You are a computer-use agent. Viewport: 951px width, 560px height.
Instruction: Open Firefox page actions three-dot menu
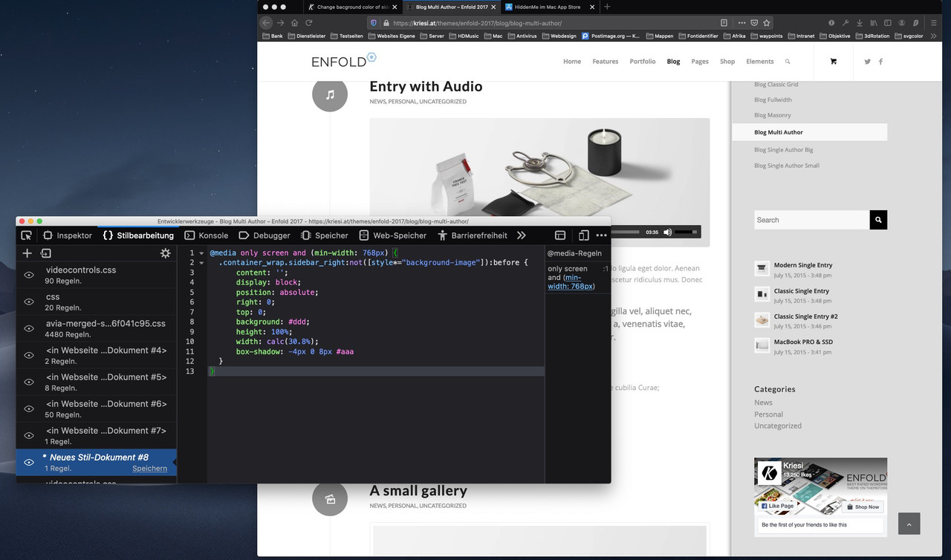(741, 22)
